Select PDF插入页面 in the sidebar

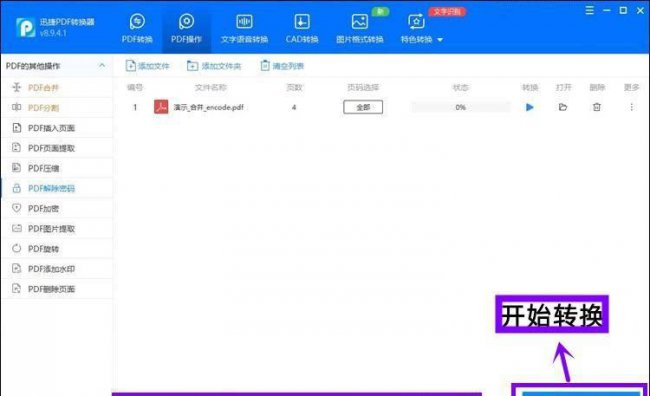click(x=57, y=128)
